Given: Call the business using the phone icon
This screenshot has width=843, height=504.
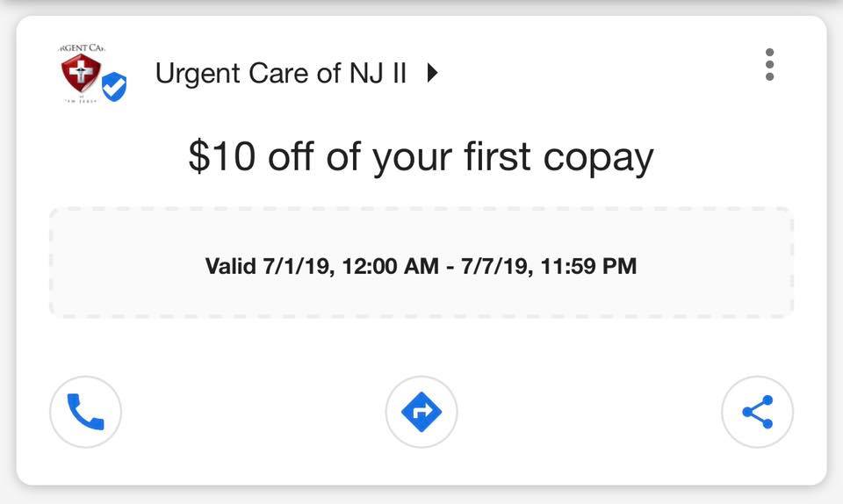Looking at the screenshot, I should click(85, 412).
